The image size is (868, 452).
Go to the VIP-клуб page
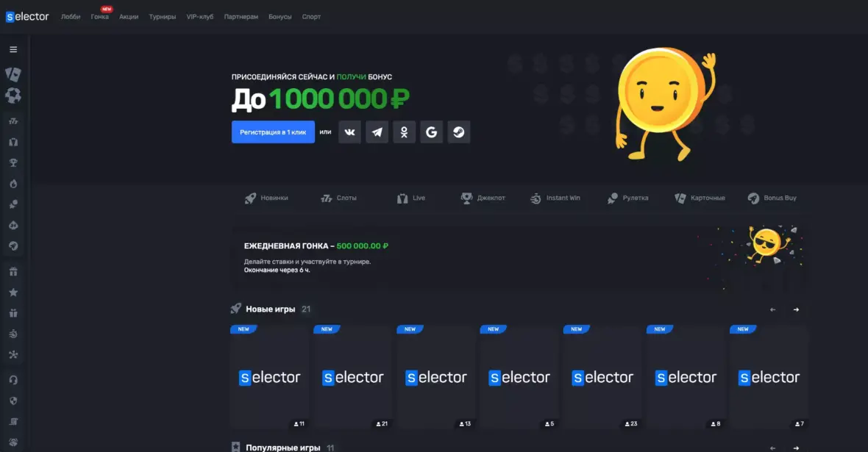pyautogui.click(x=200, y=17)
